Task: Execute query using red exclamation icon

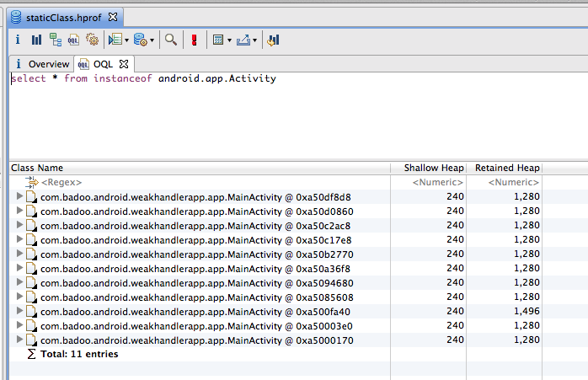Action: [195, 40]
